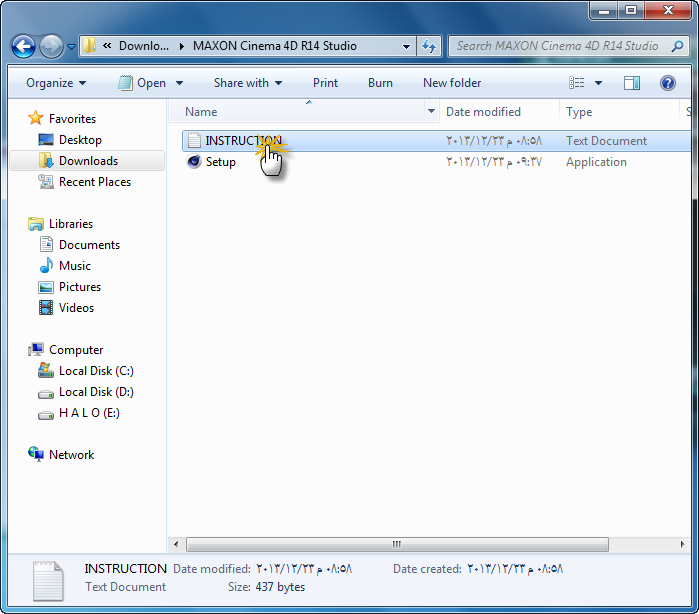Click the search box for MAXON folder
Screen dimensions: 699x614
[x=557, y=46]
